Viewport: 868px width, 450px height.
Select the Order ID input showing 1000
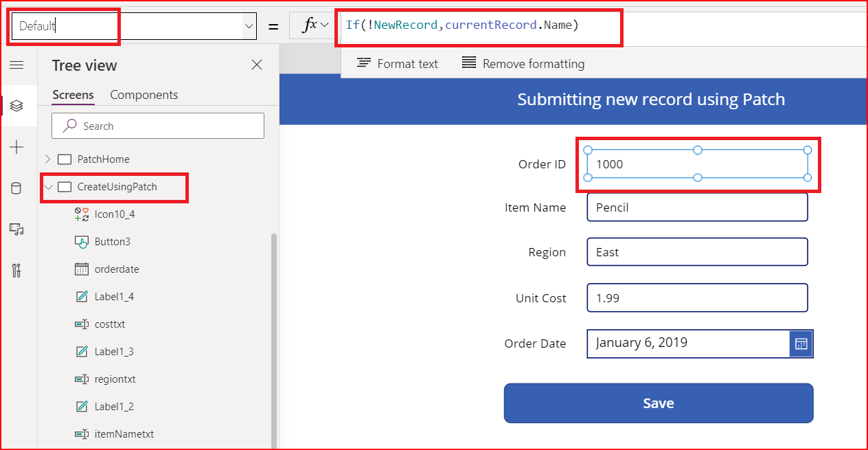(x=698, y=164)
